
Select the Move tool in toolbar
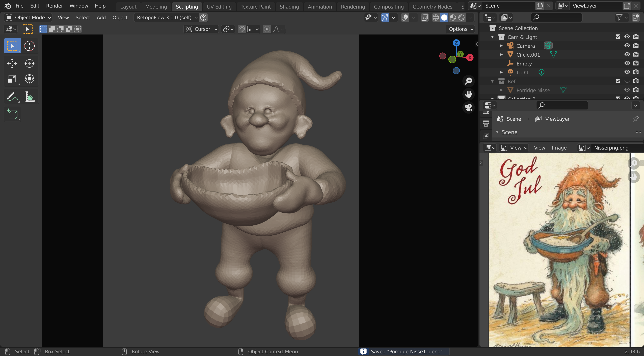pyautogui.click(x=12, y=63)
